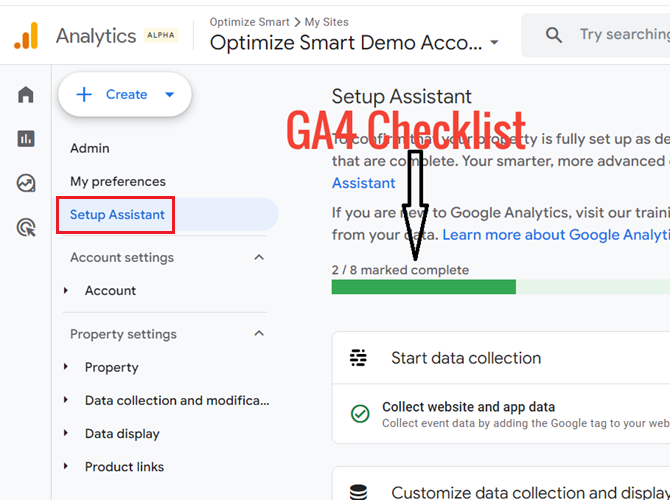This screenshot has height=500, width=670.
Task: Click the green checkmark for Collect website data
Action: (x=360, y=414)
